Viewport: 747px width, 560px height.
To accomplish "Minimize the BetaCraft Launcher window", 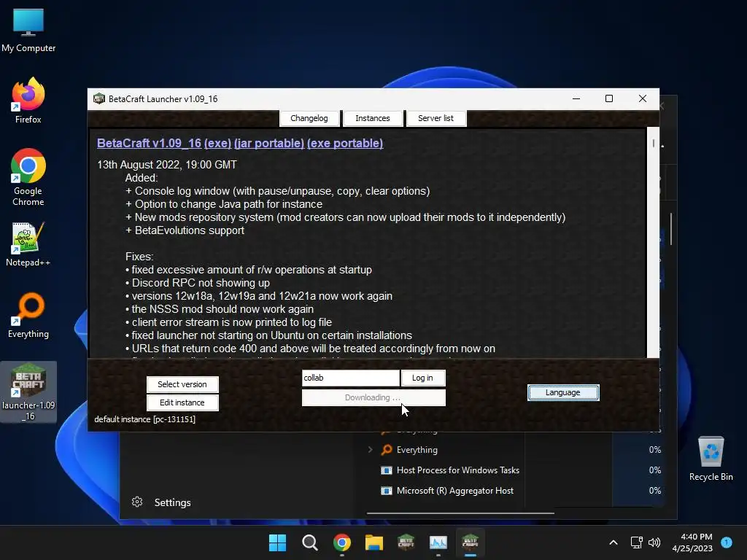I will click(576, 98).
